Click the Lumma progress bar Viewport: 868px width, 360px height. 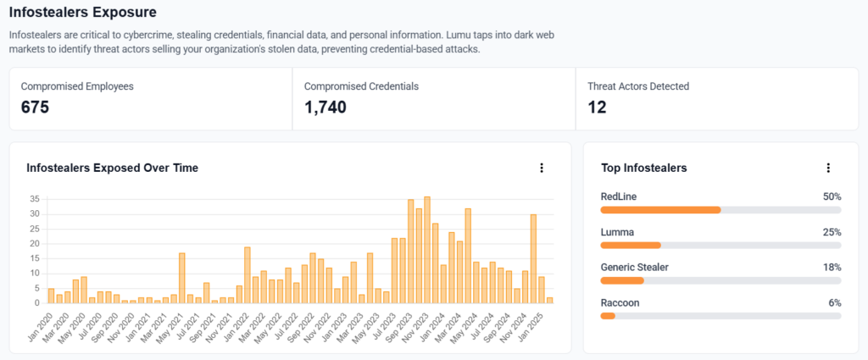721,245
